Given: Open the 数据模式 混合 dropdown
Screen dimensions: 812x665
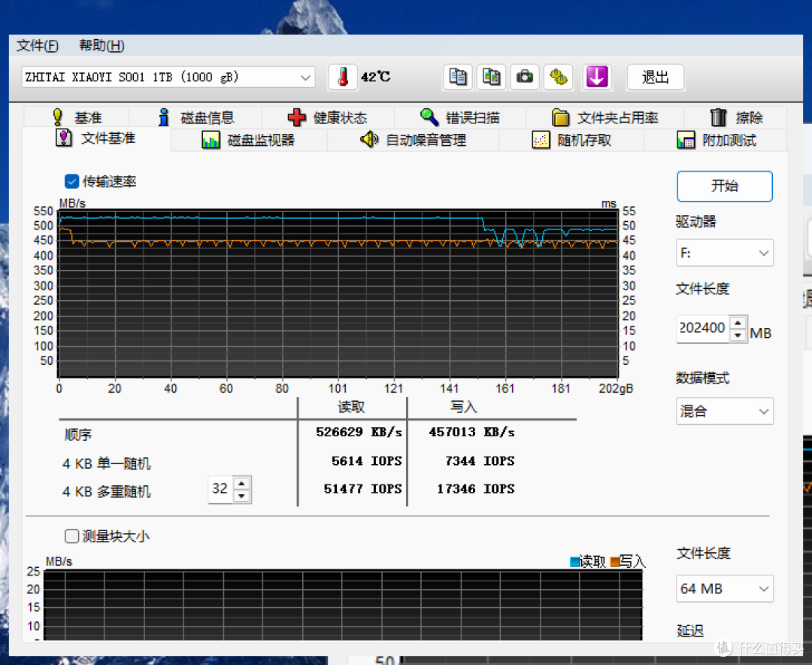Looking at the screenshot, I should [725, 411].
